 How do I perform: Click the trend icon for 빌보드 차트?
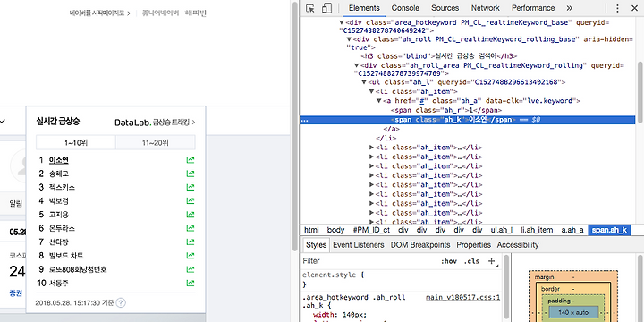[191, 256]
